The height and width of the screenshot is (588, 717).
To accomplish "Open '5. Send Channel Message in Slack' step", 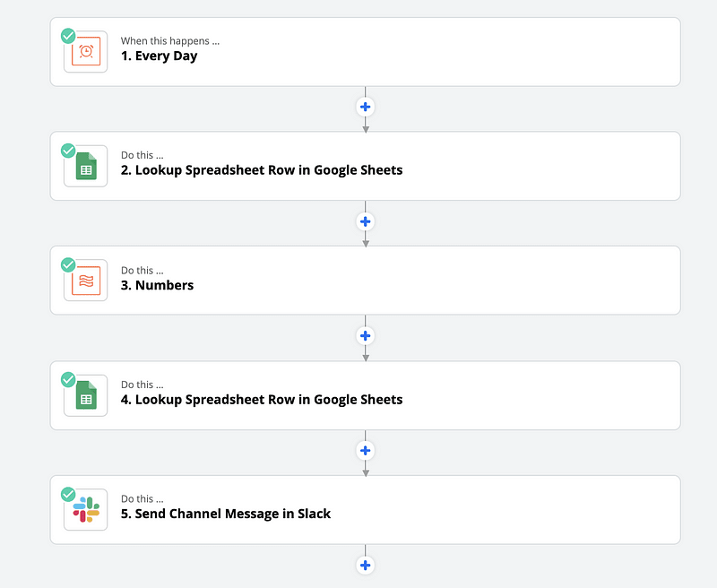I will [365, 510].
